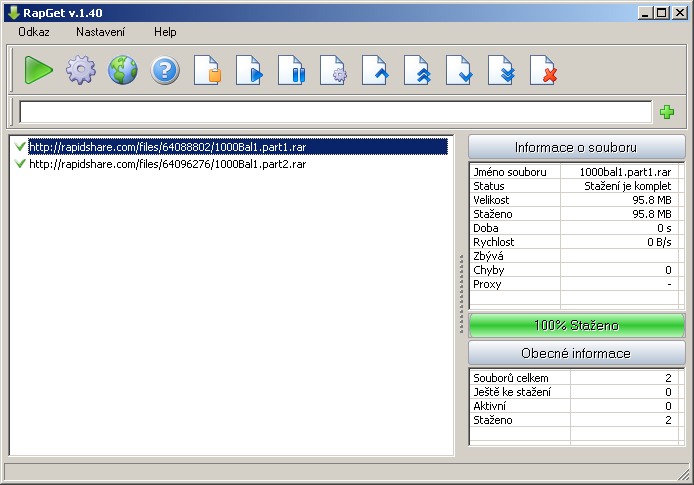Open the Nastavení menu
Image resolution: width=694 pixels, height=485 pixels.
tap(100, 32)
